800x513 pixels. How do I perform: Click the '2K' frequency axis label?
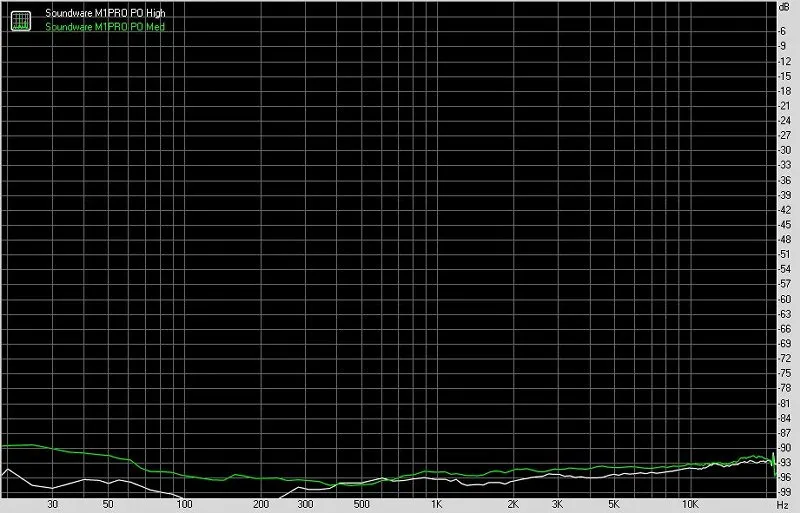coord(513,504)
